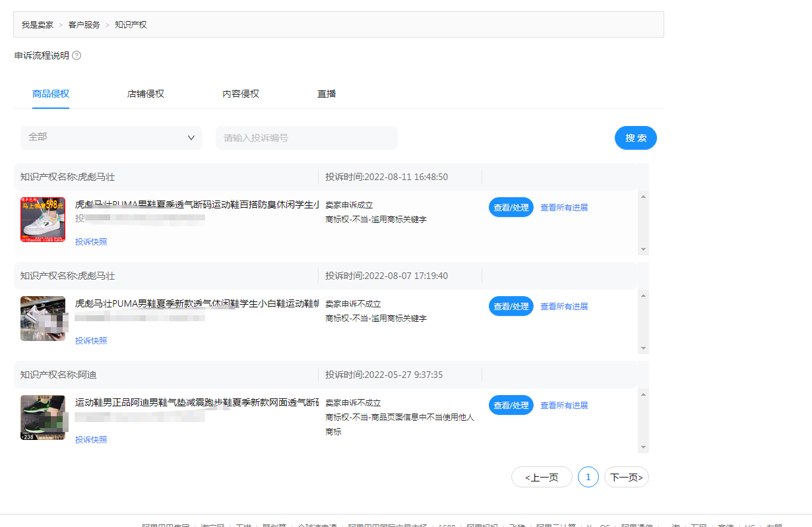Click the green-black 阿迪 shoe thumbnail
Screen dimensions: 812x527
(43, 418)
